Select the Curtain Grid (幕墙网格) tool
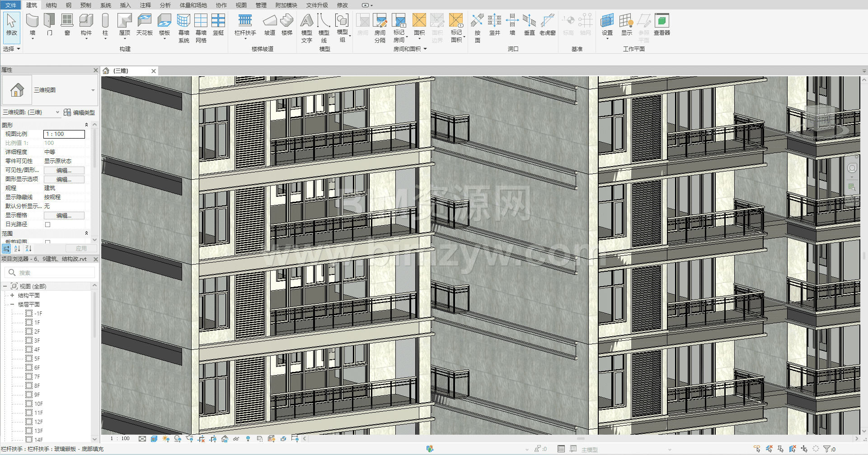The image size is (868, 455). point(201,22)
